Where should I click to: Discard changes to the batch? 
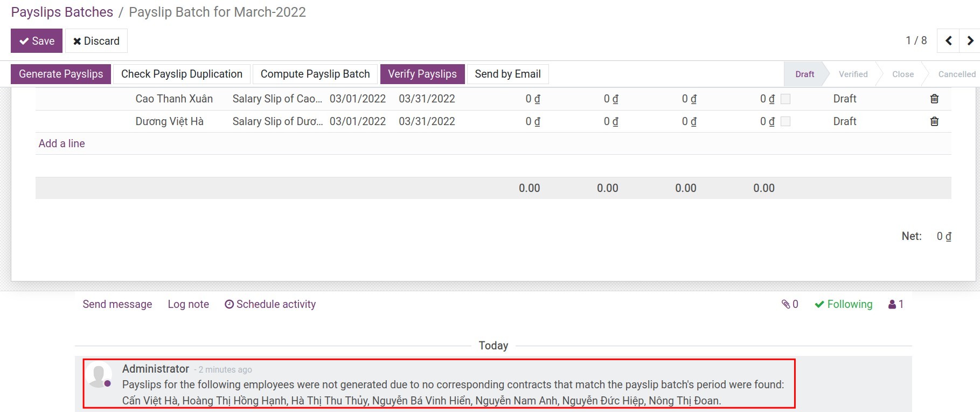click(96, 41)
